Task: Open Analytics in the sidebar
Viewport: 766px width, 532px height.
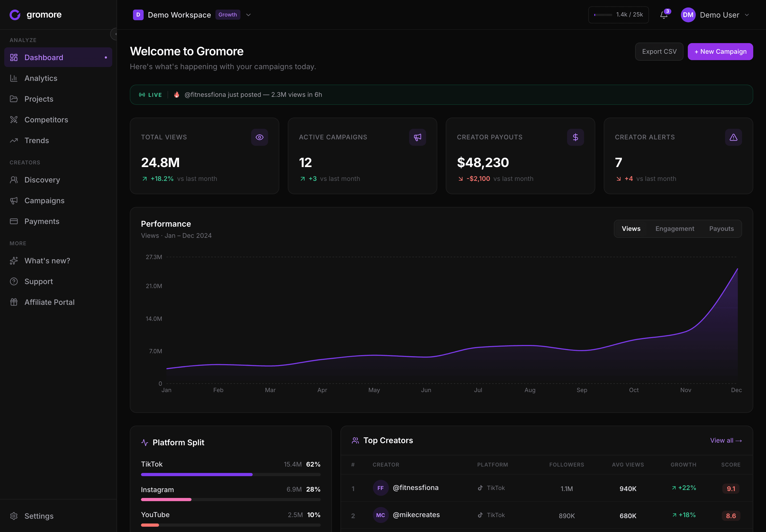Action: click(x=58, y=78)
